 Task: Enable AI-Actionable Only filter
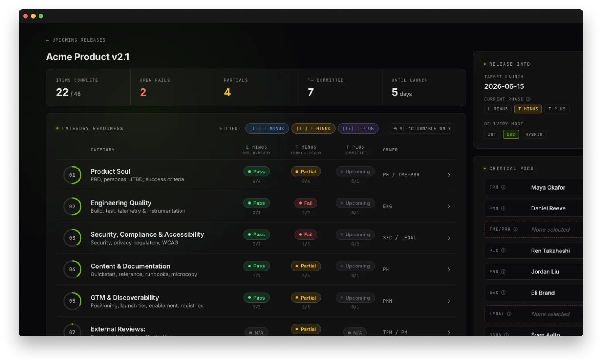click(x=421, y=129)
